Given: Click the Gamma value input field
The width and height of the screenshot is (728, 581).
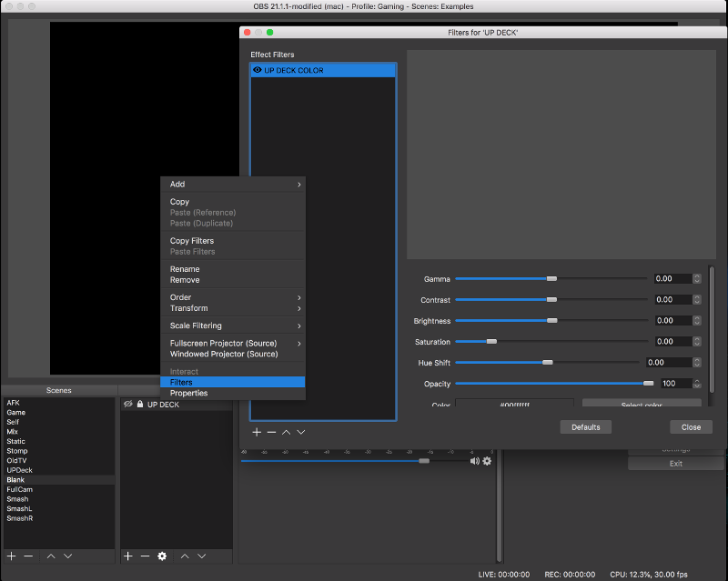Looking at the screenshot, I should point(672,279).
